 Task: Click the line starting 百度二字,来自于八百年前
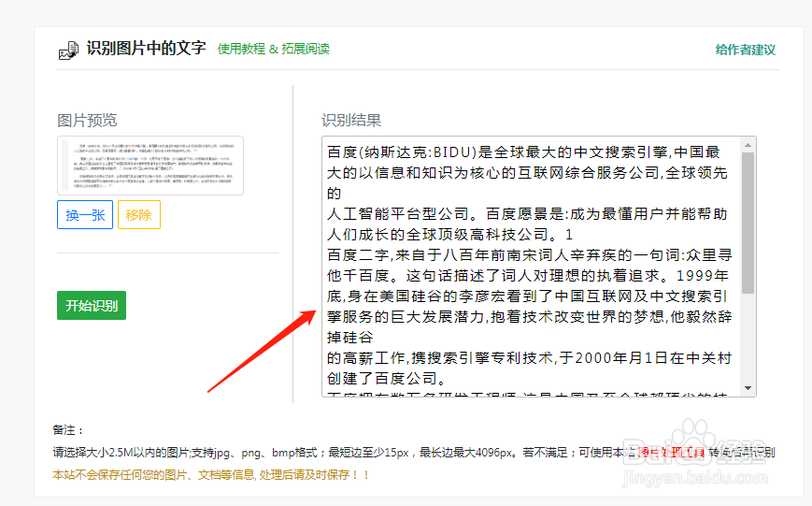pos(529,254)
